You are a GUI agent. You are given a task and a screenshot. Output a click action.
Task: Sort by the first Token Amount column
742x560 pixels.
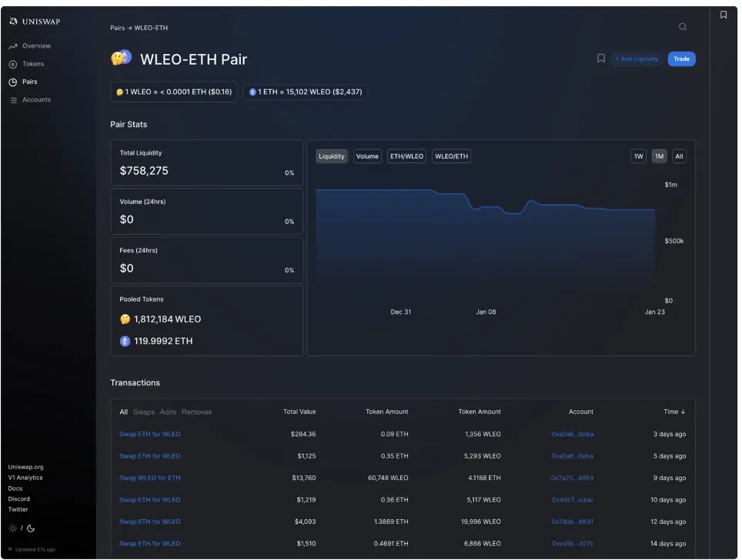coord(386,412)
